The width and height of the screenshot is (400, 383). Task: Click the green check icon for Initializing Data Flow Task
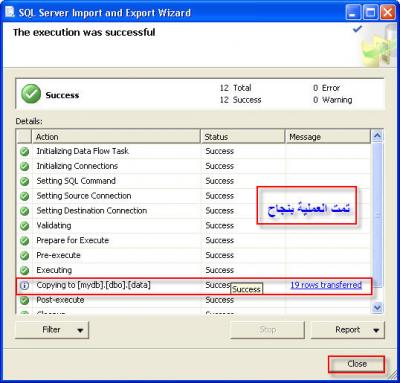24,152
